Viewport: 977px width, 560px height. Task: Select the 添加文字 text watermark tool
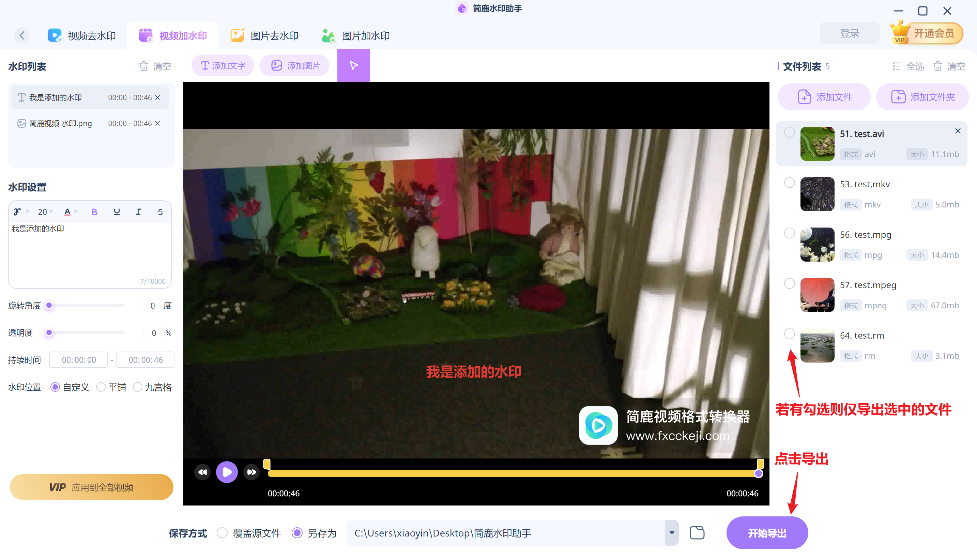[222, 65]
